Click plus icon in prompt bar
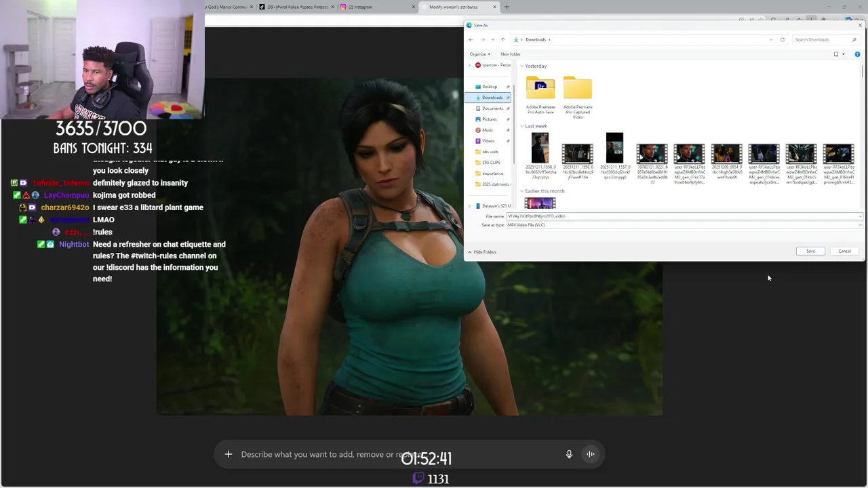 pyautogui.click(x=229, y=454)
